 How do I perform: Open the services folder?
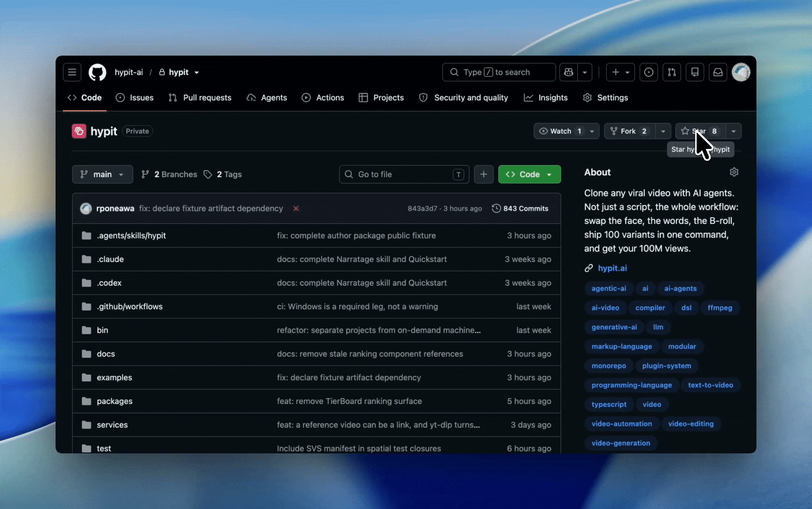pos(112,425)
